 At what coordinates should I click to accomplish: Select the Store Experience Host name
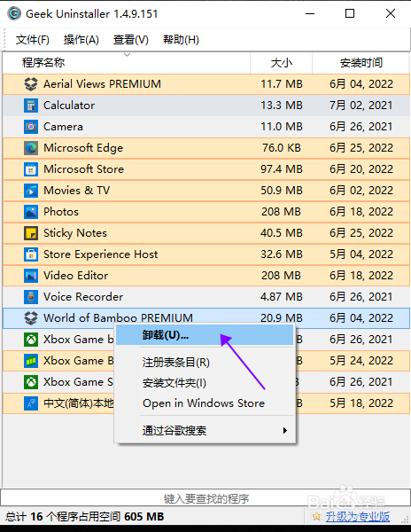100,254
